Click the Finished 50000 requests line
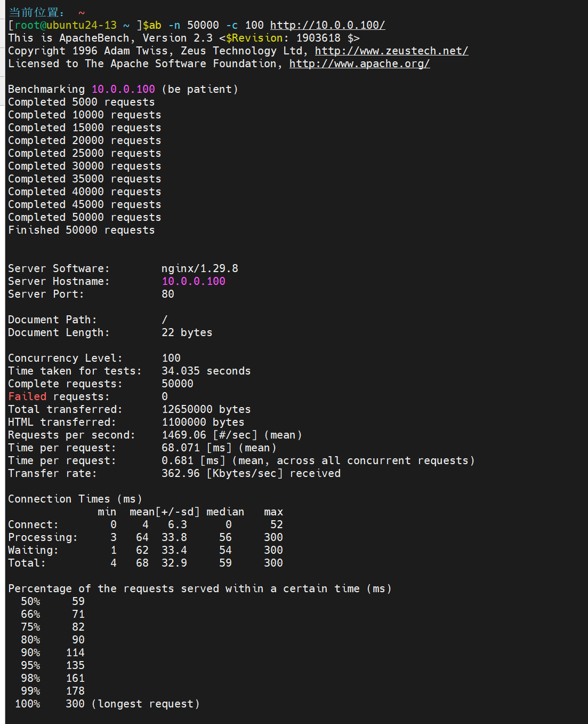The width and height of the screenshot is (588, 724). (x=82, y=230)
